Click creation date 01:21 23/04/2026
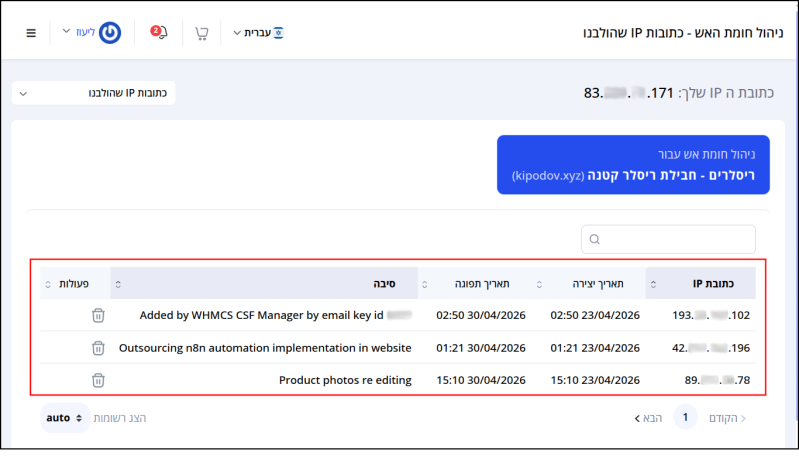Image resolution: width=799 pixels, height=467 pixels. [x=595, y=348]
